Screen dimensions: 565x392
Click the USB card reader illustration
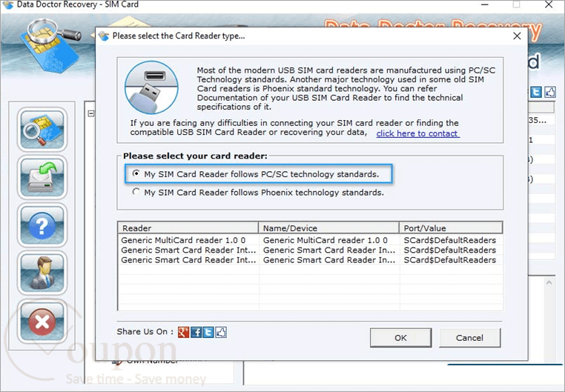(x=151, y=87)
